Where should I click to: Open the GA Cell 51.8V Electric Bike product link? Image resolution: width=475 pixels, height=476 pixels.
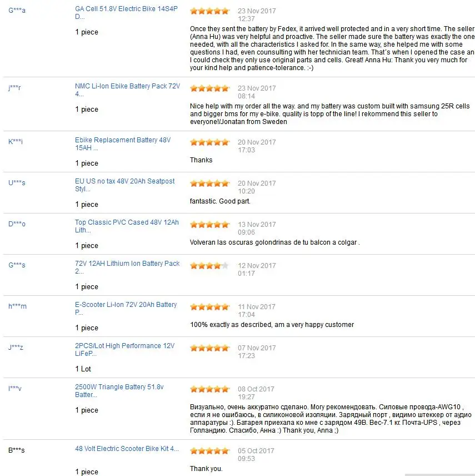pos(126,13)
